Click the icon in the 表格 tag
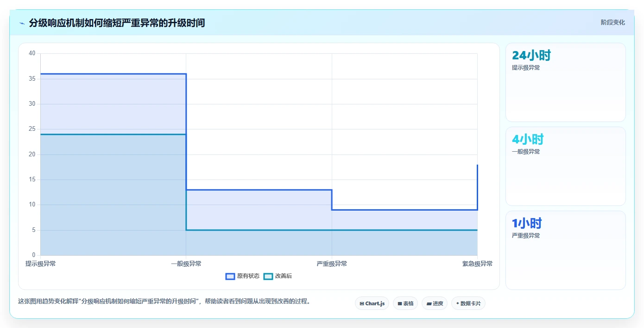 [400, 304]
